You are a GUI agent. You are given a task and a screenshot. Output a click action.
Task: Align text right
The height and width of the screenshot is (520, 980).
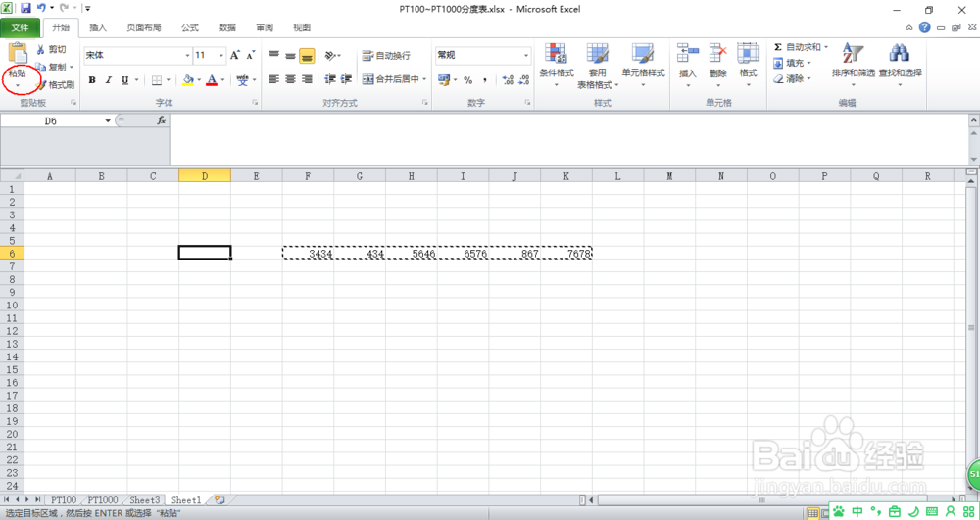[x=306, y=79]
